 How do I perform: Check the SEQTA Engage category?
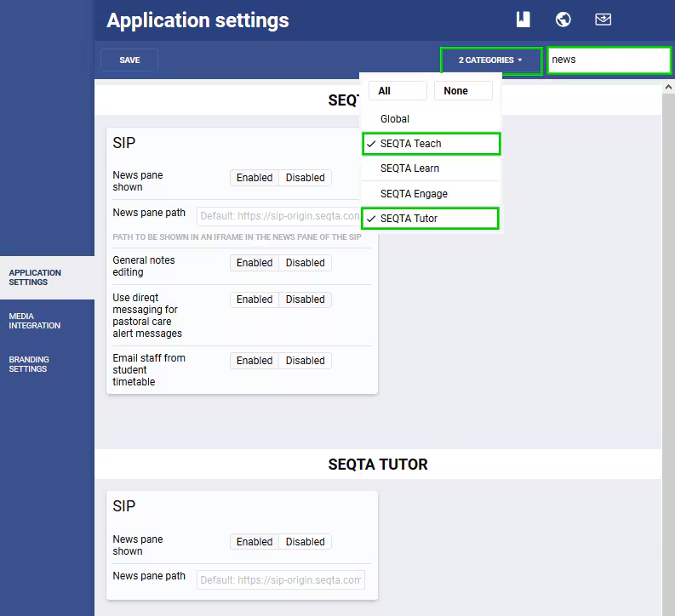(431, 194)
